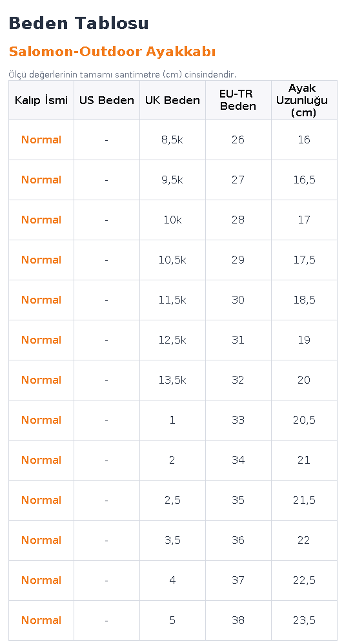
Task: Select the Normal label in the EU-TR 26 row
Action: 41,140
